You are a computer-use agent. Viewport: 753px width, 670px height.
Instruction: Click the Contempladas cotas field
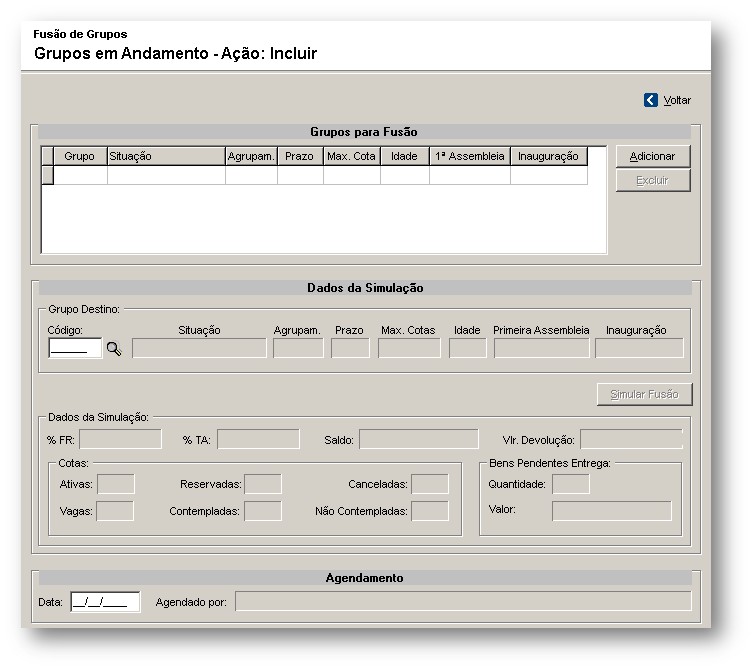point(263,511)
